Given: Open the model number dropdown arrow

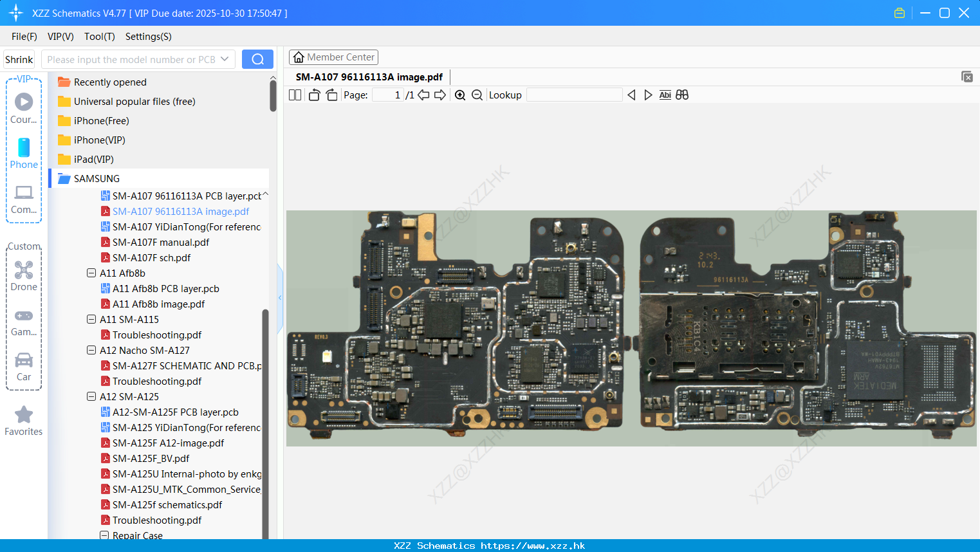Looking at the screenshot, I should click(225, 59).
